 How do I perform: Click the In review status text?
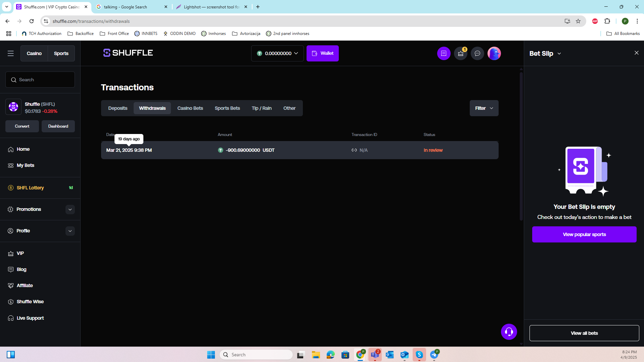click(433, 150)
